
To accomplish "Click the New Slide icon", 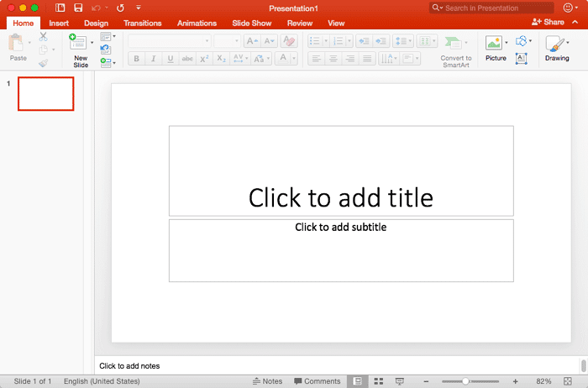I will pyautogui.click(x=78, y=42).
